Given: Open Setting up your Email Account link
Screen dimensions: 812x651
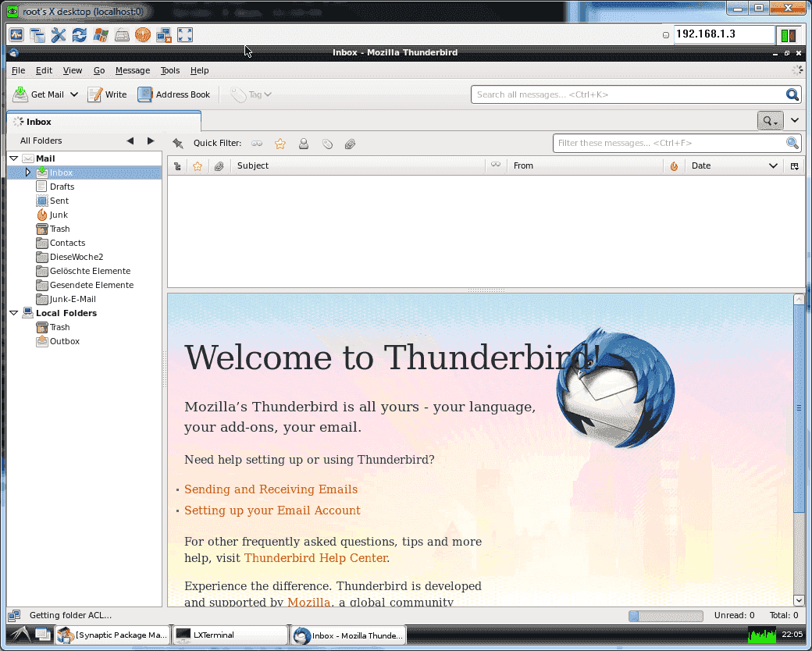Looking at the screenshot, I should (272, 510).
